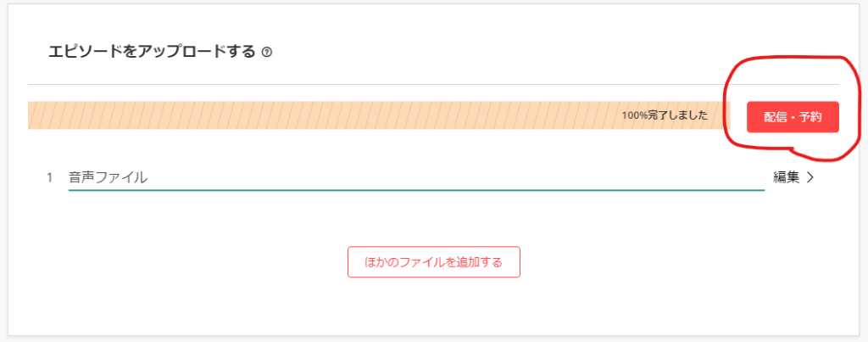
Task: Select the first row in the uploaded files list
Action: [431, 178]
